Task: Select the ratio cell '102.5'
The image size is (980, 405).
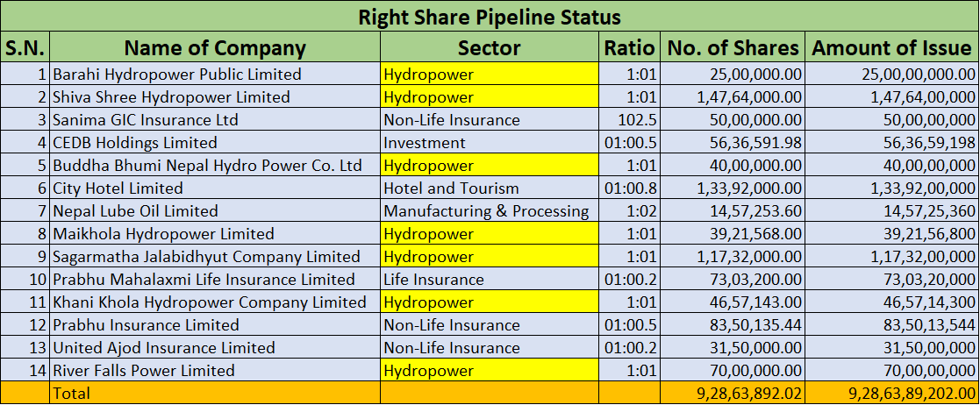Action: point(629,119)
